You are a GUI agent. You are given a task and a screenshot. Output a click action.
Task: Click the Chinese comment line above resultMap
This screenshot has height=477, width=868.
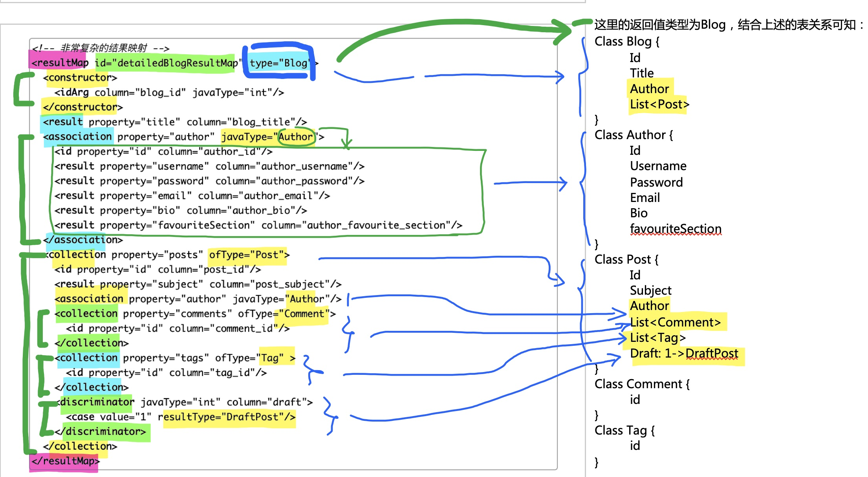[101, 48]
